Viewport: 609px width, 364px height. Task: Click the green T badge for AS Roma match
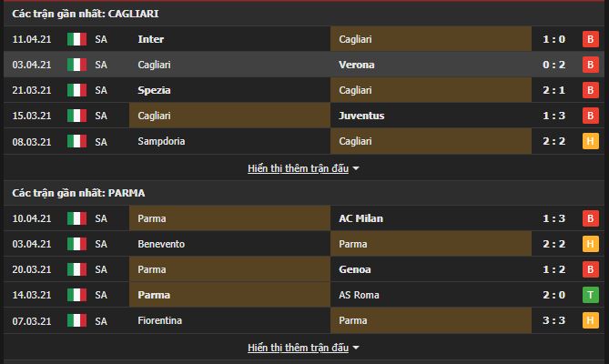(591, 295)
